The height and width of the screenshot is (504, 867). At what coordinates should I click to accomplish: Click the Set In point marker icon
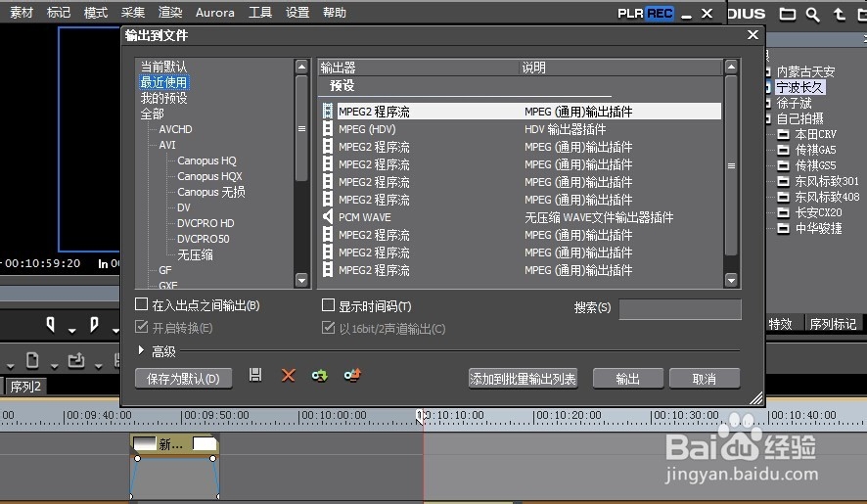(x=50, y=325)
